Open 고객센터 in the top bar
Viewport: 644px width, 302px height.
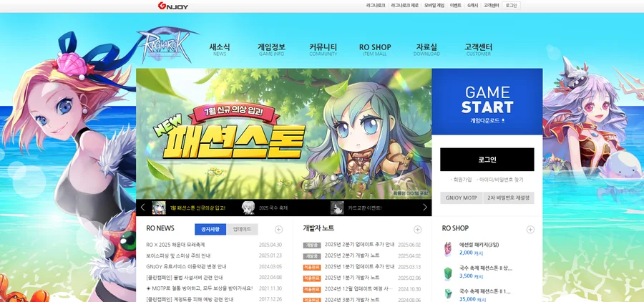(491, 6)
